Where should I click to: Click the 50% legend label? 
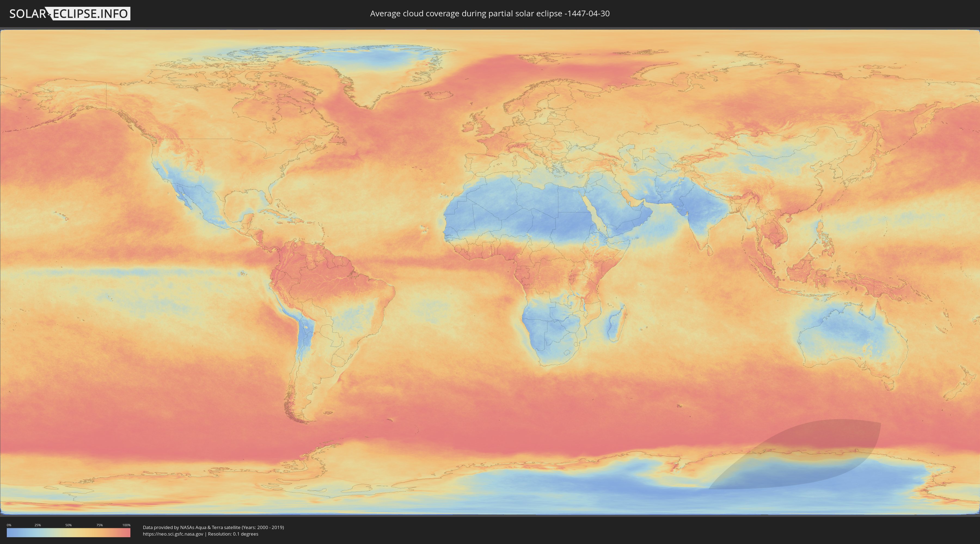click(69, 525)
